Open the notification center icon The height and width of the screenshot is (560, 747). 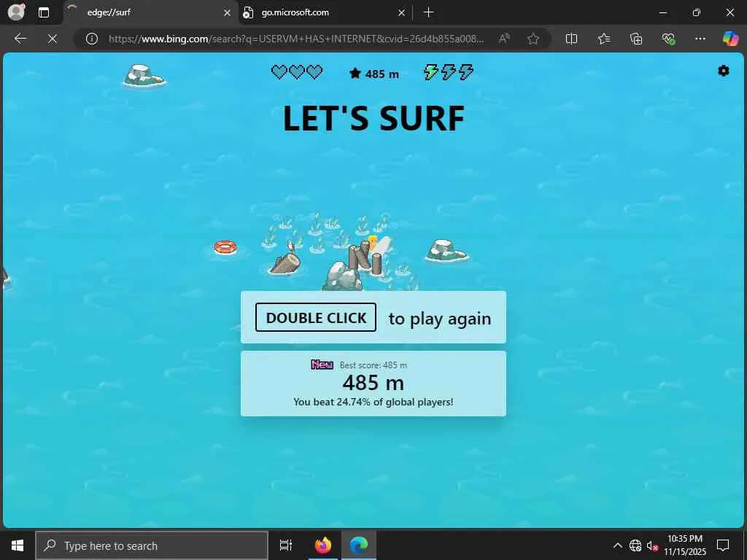pyautogui.click(x=723, y=545)
